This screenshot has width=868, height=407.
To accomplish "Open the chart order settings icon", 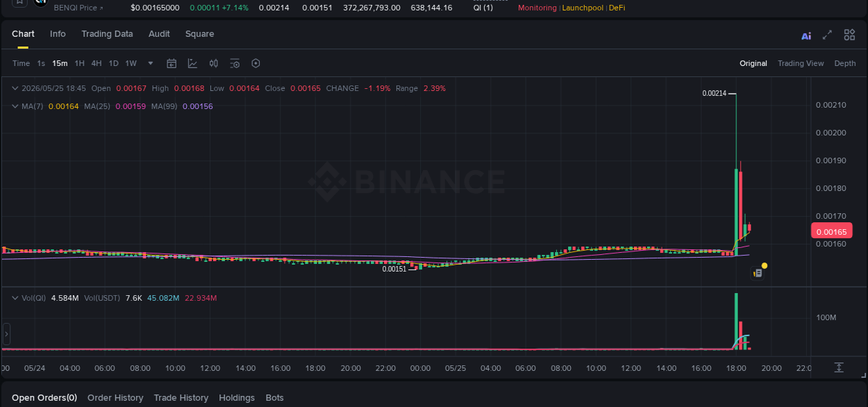I will click(235, 63).
